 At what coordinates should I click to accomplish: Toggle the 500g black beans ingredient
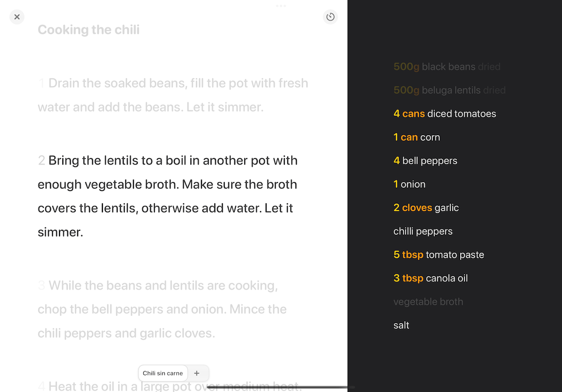coord(446,67)
